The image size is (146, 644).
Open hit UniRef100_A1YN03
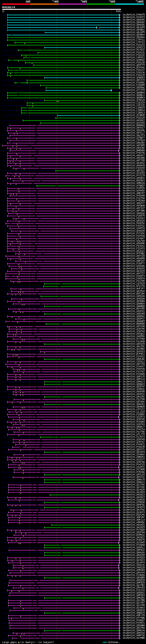[133, 607]
